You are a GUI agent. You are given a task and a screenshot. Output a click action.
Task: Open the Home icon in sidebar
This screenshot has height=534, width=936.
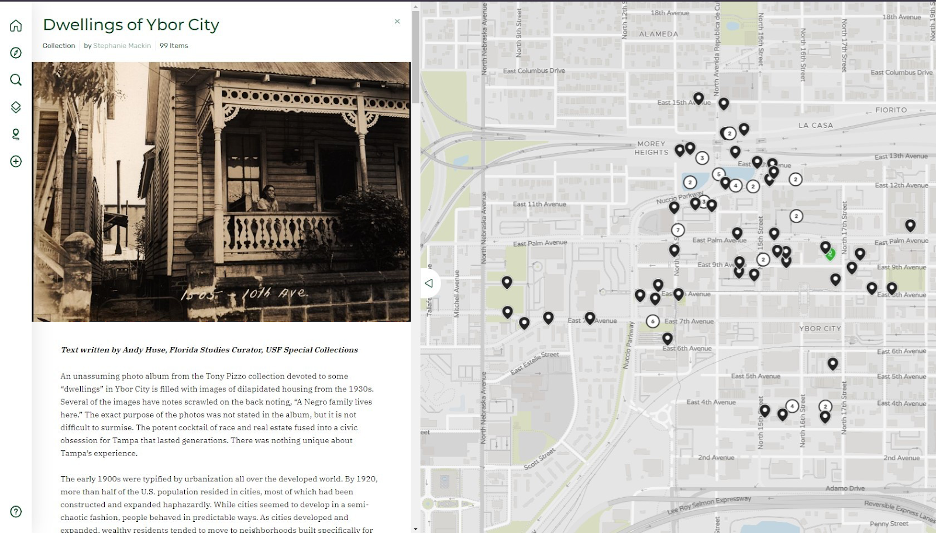[16, 26]
